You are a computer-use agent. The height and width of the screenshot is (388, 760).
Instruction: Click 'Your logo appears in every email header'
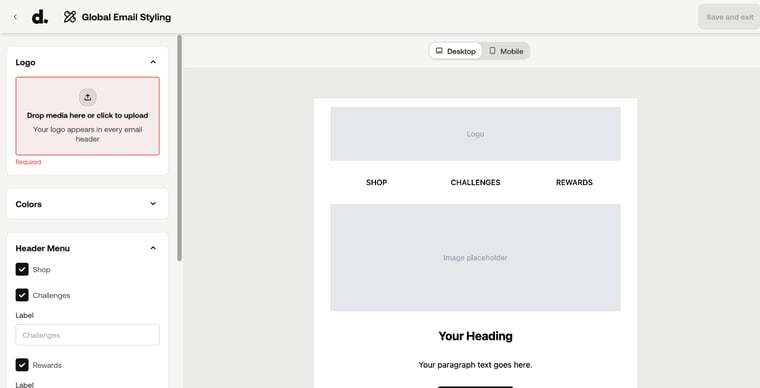pyautogui.click(x=88, y=134)
